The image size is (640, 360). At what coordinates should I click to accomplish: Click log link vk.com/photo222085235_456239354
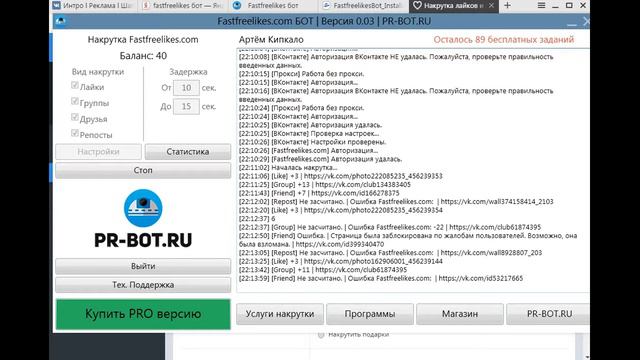pyautogui.click(x=373, y=210)
